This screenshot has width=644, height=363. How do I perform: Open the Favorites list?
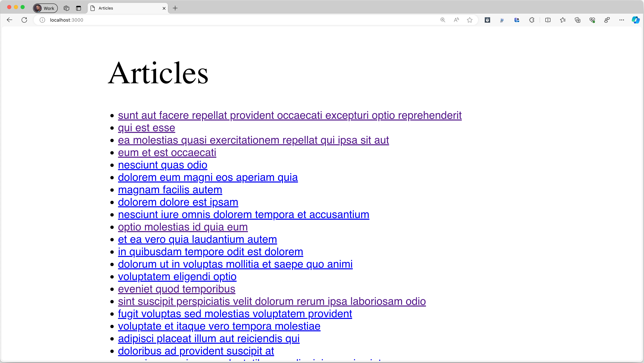click(x=563, y=20)
